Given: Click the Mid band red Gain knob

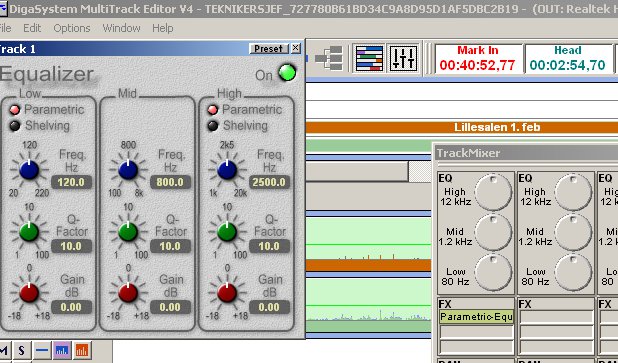Looking at the screenshot, I should point(128,293).
